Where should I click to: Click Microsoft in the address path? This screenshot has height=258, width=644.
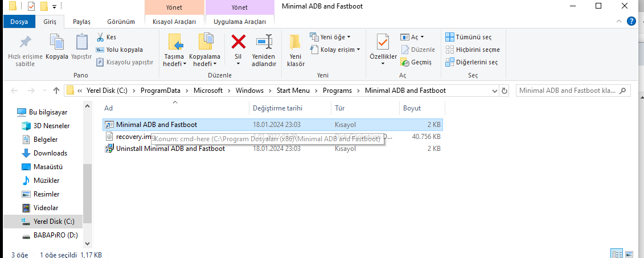coord(208,91)
